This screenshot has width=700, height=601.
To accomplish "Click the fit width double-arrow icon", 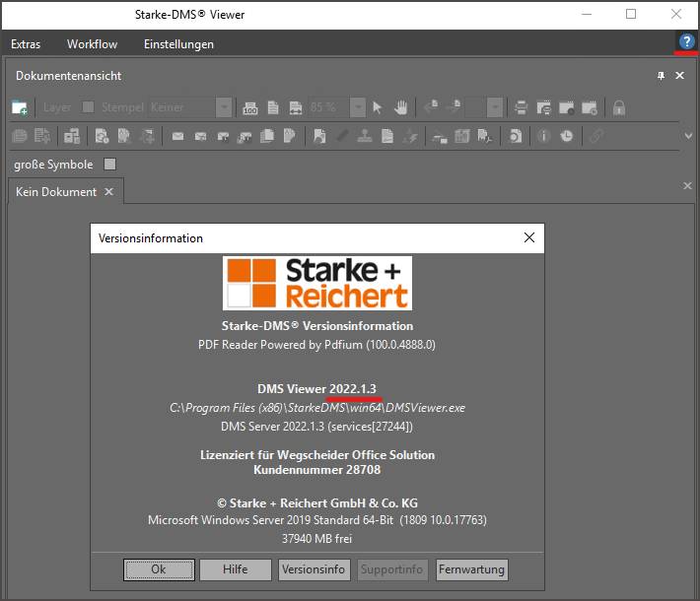I will pos(296,107).
